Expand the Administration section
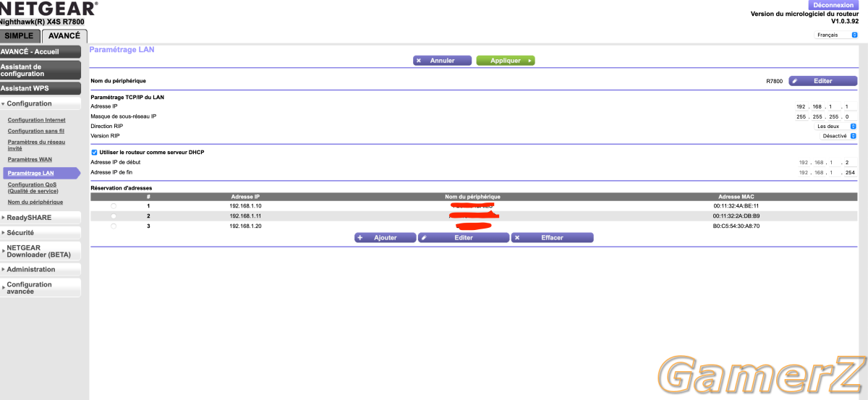868x400 pixels. click(40, 269)
